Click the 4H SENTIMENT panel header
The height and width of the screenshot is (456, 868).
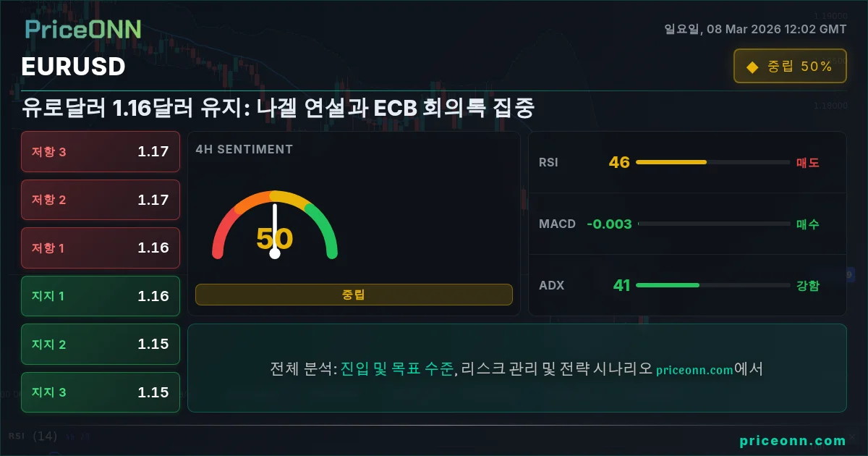[244, 149]
